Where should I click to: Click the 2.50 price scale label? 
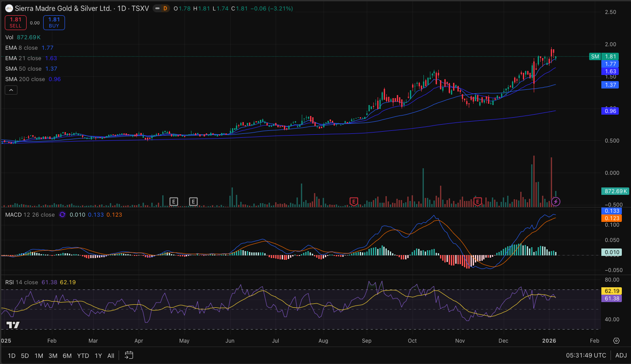(x=610, y=12)
